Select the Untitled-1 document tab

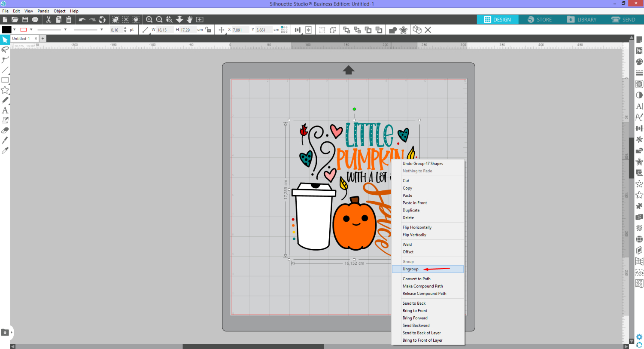(21, 39)
